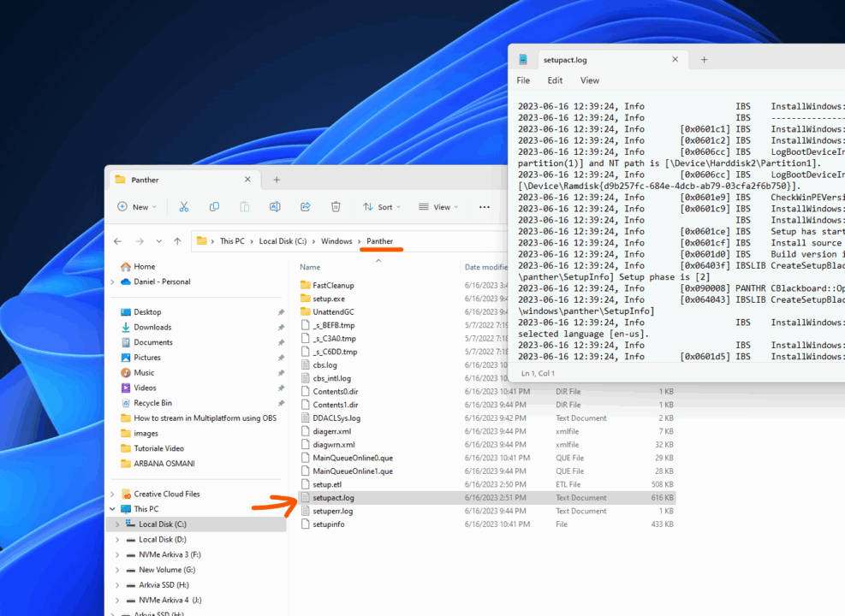Click the Copy icon in Explorer toolbar
The width and height of the screenshot is (845, 616).
pos(215,207)
